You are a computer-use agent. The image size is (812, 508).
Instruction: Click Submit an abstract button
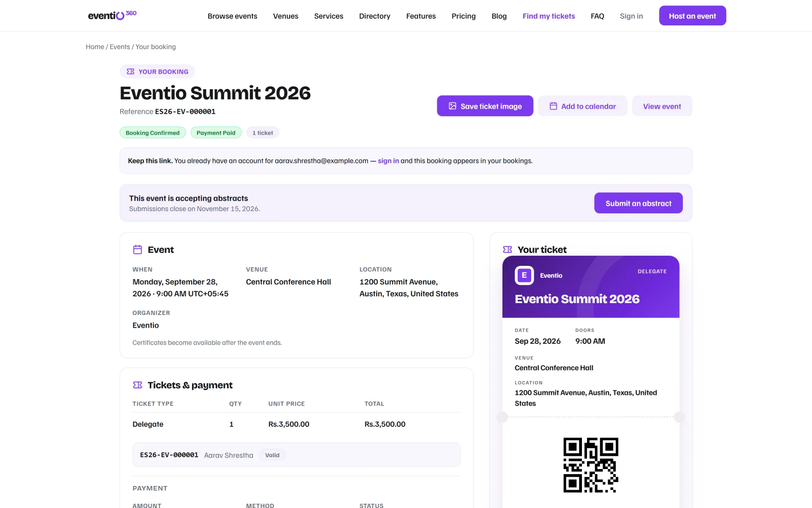(638, 203)
